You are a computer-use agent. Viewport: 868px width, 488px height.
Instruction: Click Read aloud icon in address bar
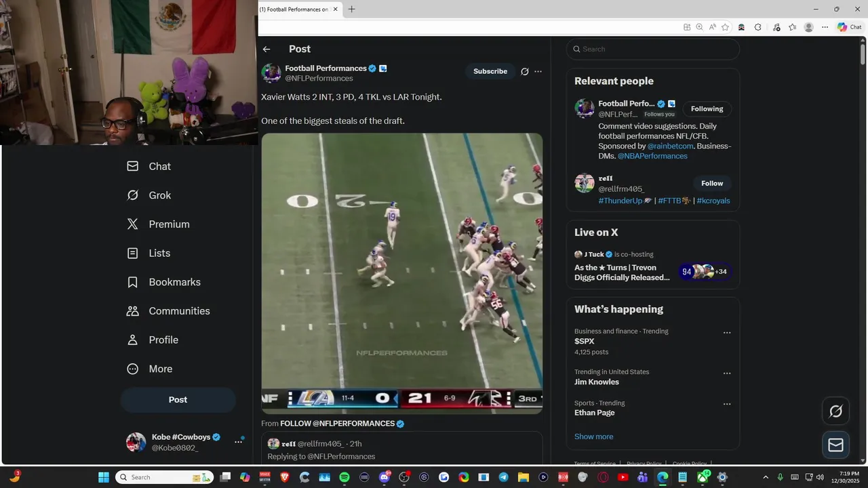(712, 27)
